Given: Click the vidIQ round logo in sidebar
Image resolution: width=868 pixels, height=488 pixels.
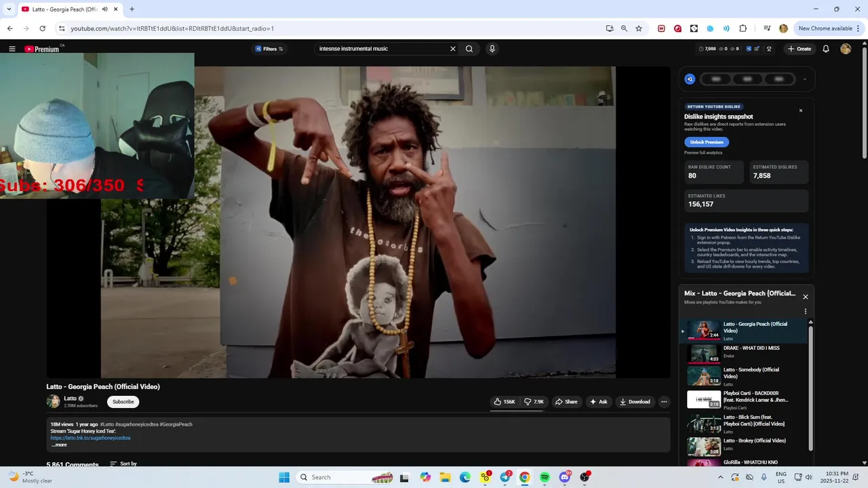Looking at the screenshot, I should pos(690,79).
